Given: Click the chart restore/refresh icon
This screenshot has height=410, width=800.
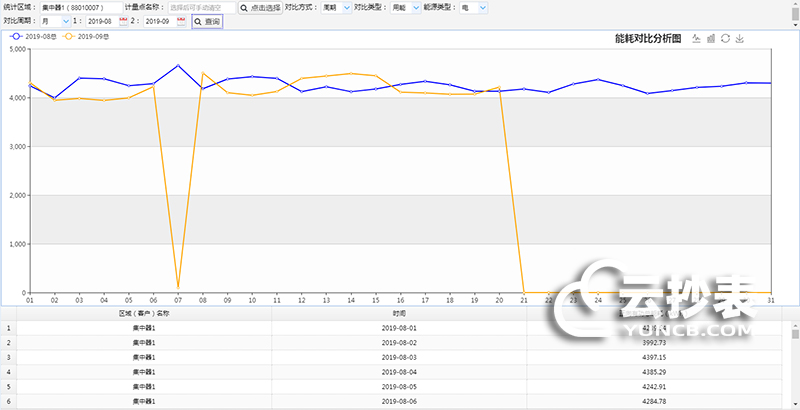Looking at the screenshot, I should click(725, 39).
